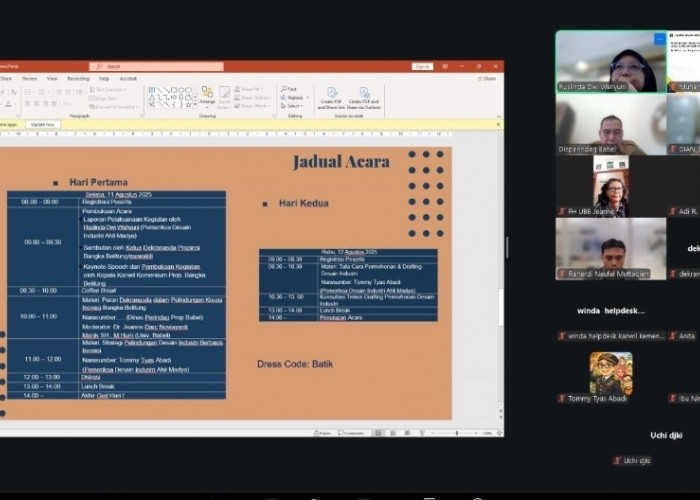
Task: Open the Replace dropdown
Action: coord(295,97)
